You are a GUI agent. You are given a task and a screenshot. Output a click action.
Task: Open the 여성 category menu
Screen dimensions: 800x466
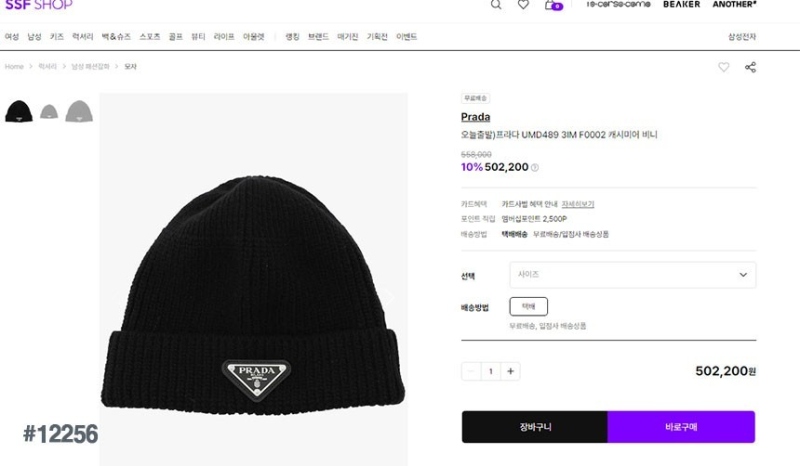pyautogui.click(x=12, y=37)
